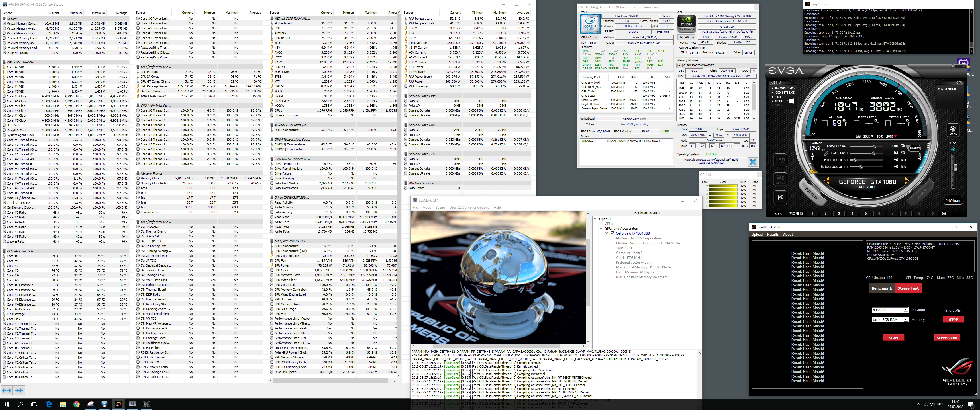Open the Duration dropdown showing 8 Hours
This screenshot has height=410, width=980.
890,310
